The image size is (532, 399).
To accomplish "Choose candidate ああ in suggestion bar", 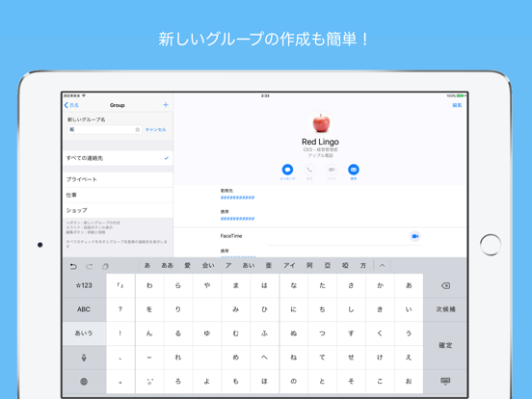I will [x=168, y=266].
